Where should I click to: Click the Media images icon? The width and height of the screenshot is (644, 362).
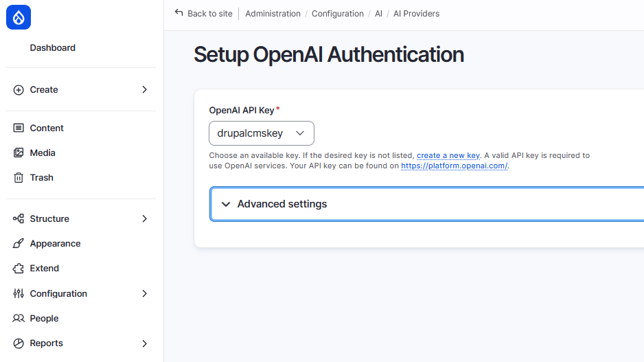pyautogui.click(x=19, y=153)
